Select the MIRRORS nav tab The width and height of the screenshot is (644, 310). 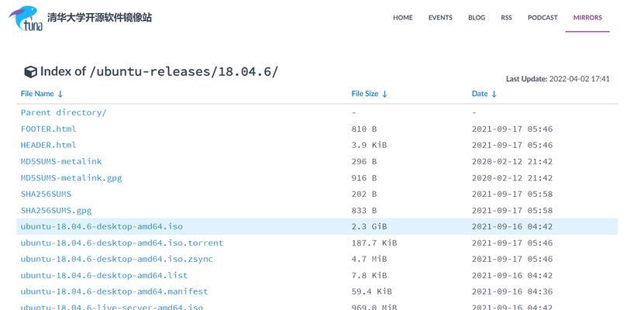pyautogui.click(x=587, y=18)
